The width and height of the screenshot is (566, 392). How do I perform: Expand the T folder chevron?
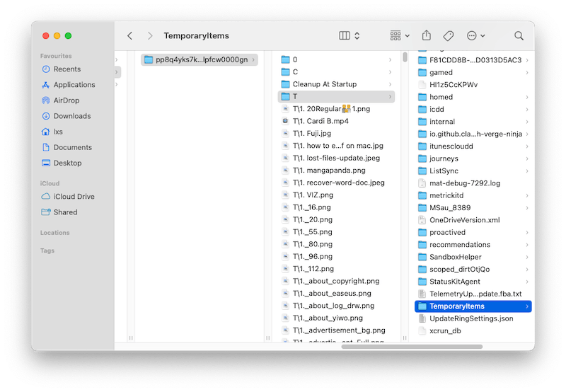[391, 96]
